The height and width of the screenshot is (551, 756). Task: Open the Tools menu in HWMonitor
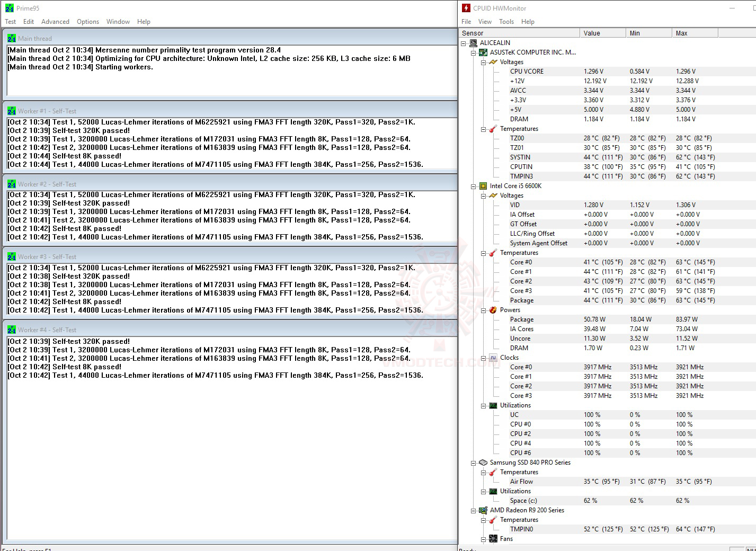(506, 22)
